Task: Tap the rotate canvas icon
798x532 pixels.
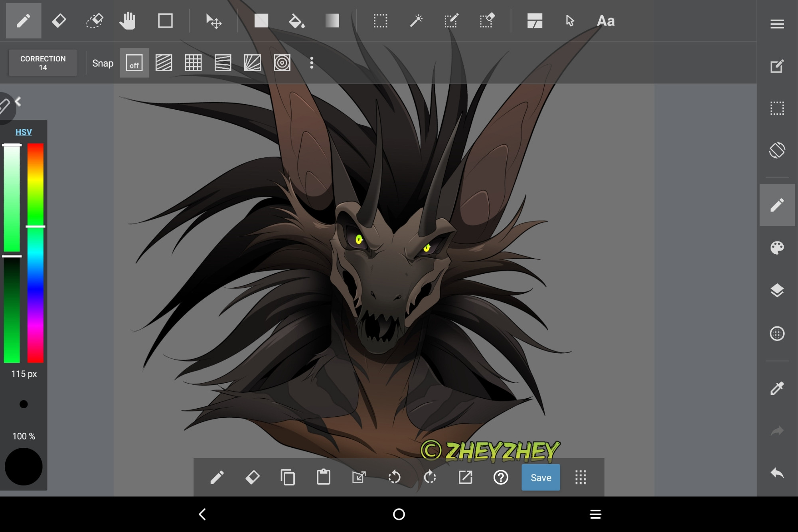Action: tap(777, 150)
